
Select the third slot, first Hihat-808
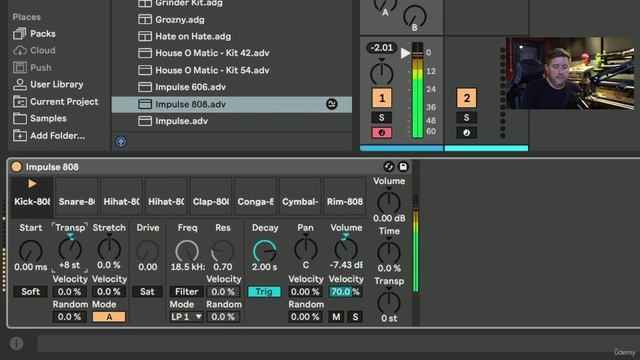[122, 197]
